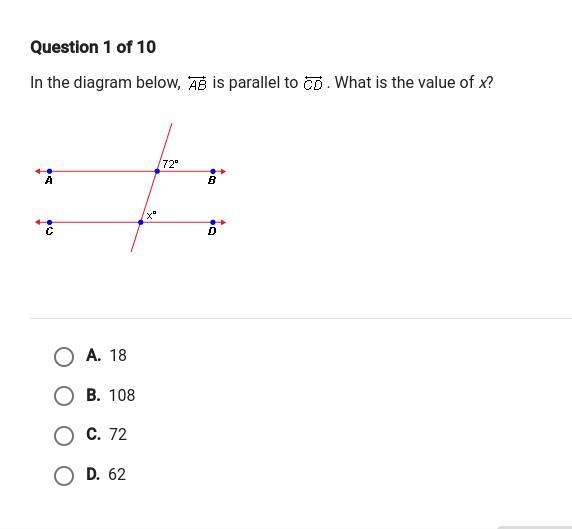The height and width of the screenshot is (529, 572).
Task: Click the CD line symbol in question text
Action: point(313,83)
